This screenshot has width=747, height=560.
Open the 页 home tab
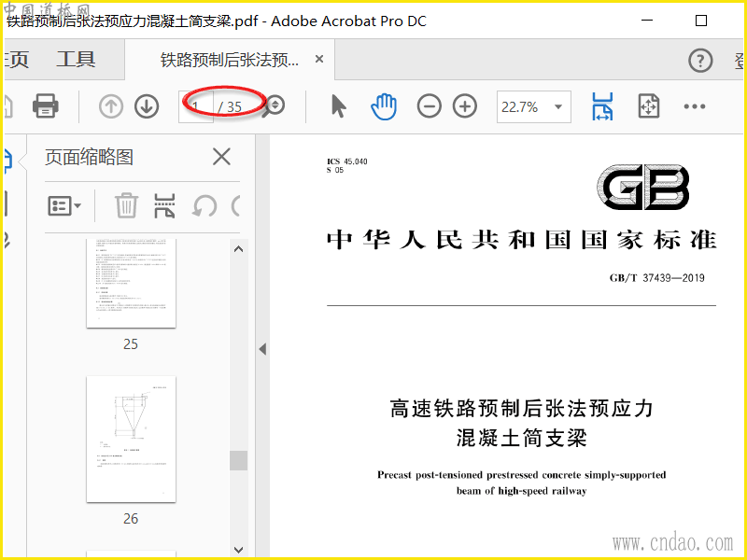point(16,60)
